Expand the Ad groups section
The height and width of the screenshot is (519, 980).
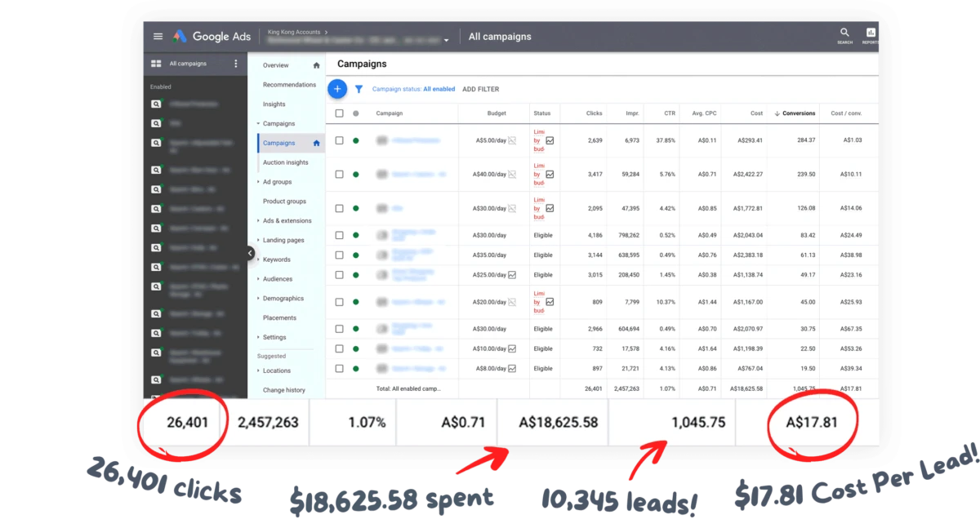pos(258,182)
